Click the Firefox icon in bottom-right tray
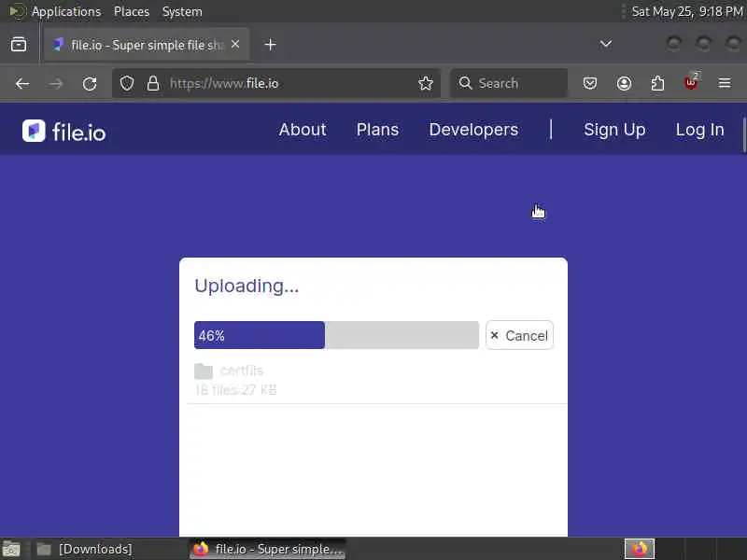 coord(640,549)
